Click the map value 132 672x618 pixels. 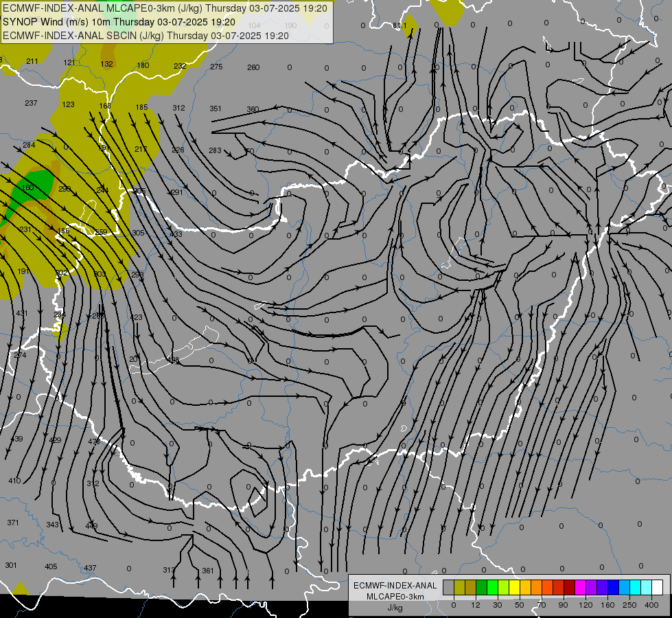(106, 64)
